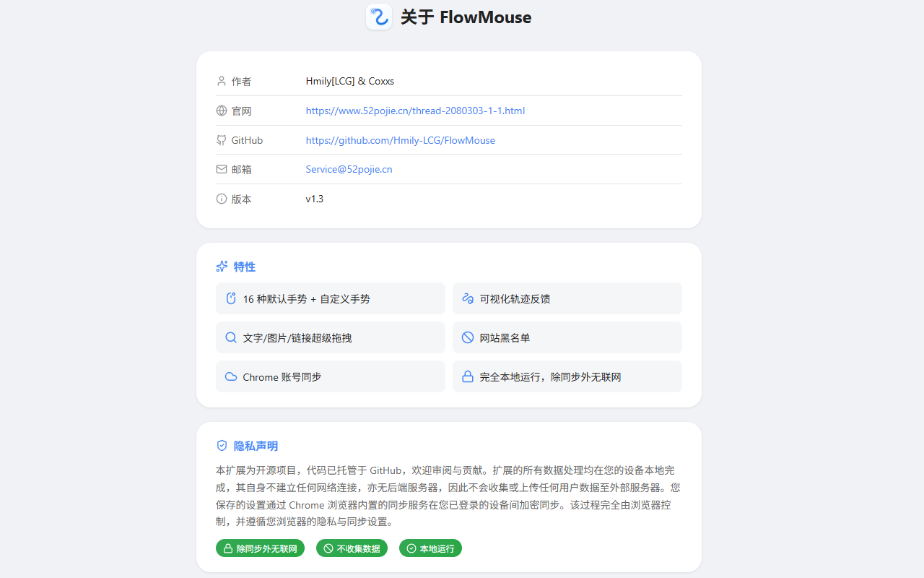Image resolution: width=924 pixels, height=578 pixels.
Task: Click the check icon in 本地运行 badge
Action: click(411, 548)
